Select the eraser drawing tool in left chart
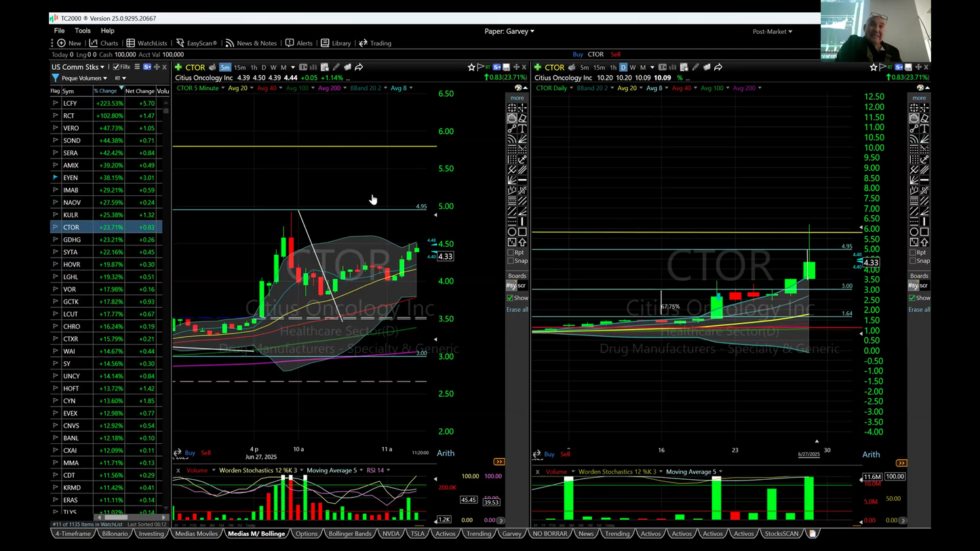The height and width of the screenshot is (551, 980). coord(522,118)
